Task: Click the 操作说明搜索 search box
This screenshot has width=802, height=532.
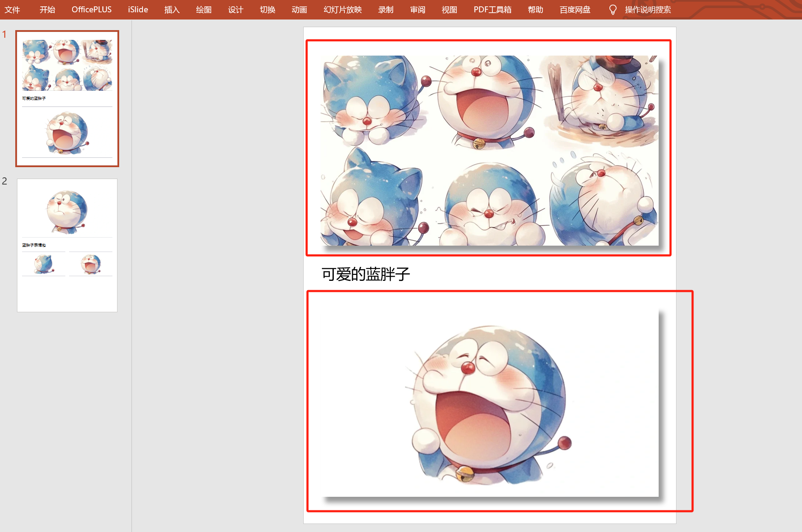Action: point(648,9)
